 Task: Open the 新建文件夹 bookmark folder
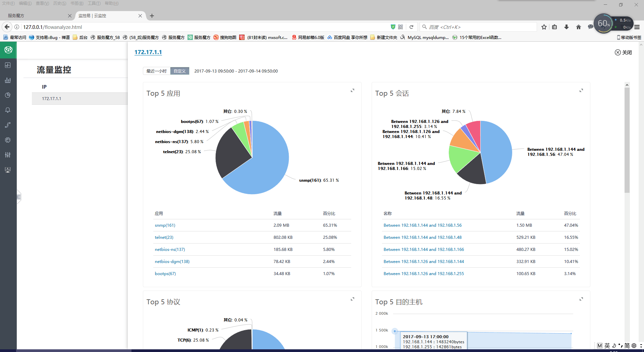[x=384, y=37]
